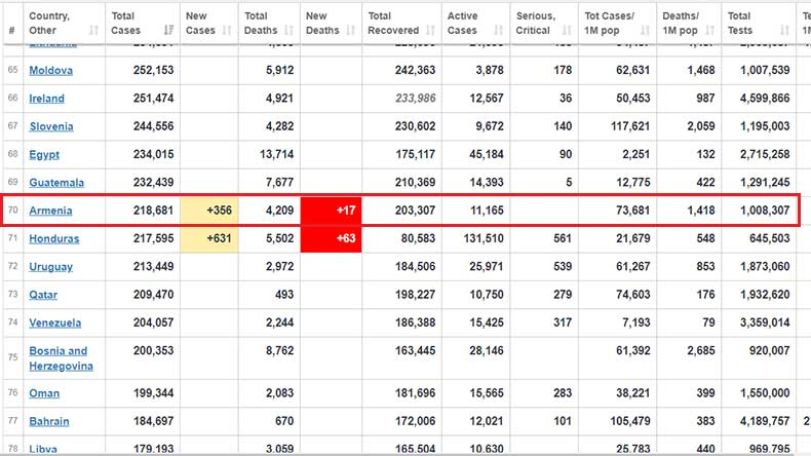Image resolution: width=811 pixels, height=456 pixels.
Task: Select Armenia new deaths cell +17
Action: tap(331, 210)
